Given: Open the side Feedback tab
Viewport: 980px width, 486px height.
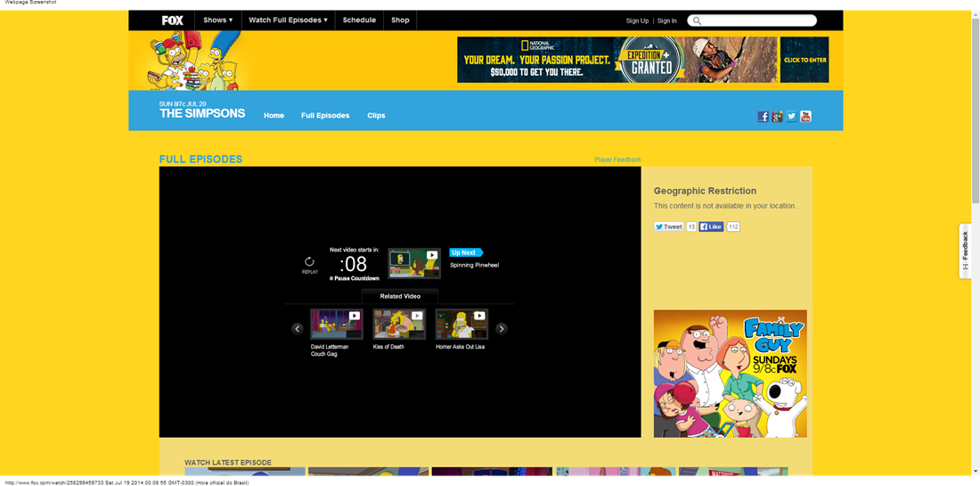Looking at the screenshot, I should coord(964,251).
